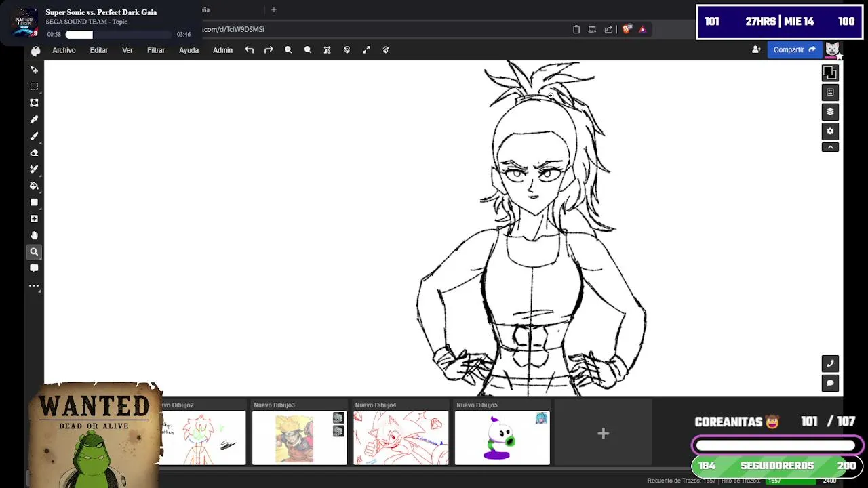Redo the undone stroke
Screen dimensions: 868x488
click(269, 50)
